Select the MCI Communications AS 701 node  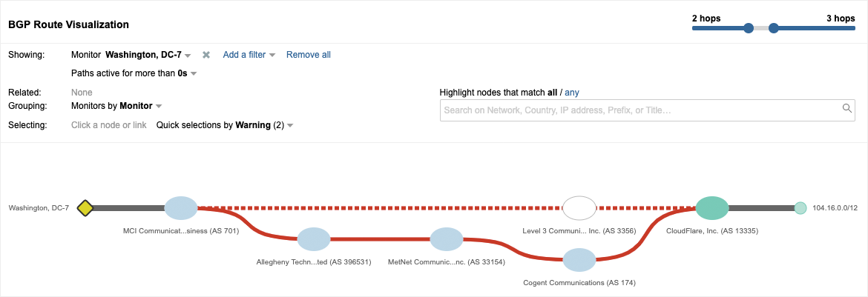(x=181, y=208)
